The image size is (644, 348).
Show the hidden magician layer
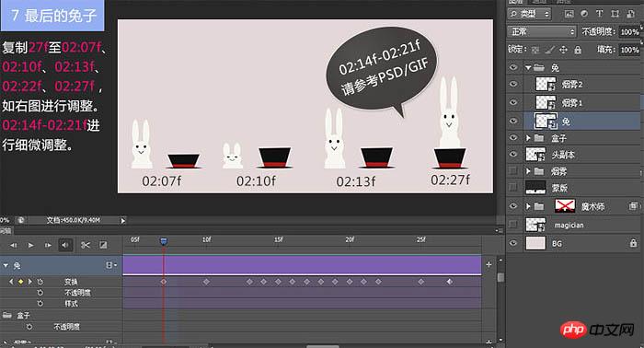pyautogui.click(x=513, y=225)
